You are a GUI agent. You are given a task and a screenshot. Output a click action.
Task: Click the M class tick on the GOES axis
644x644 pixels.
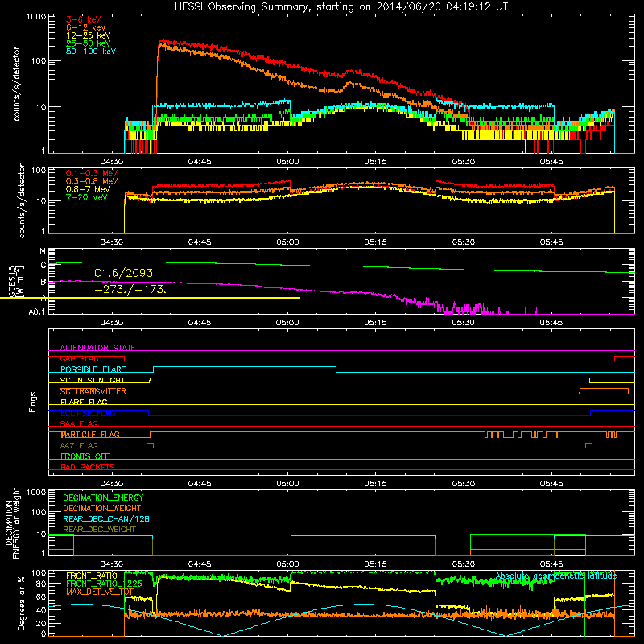click(x=43, y=251)
